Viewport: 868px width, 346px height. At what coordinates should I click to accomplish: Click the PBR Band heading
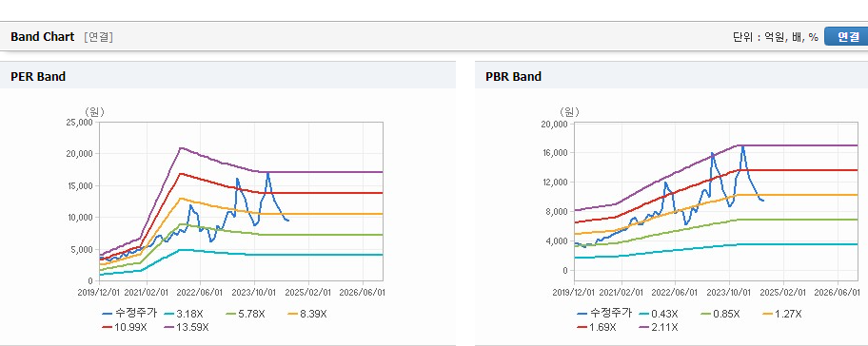click(513, 77)
